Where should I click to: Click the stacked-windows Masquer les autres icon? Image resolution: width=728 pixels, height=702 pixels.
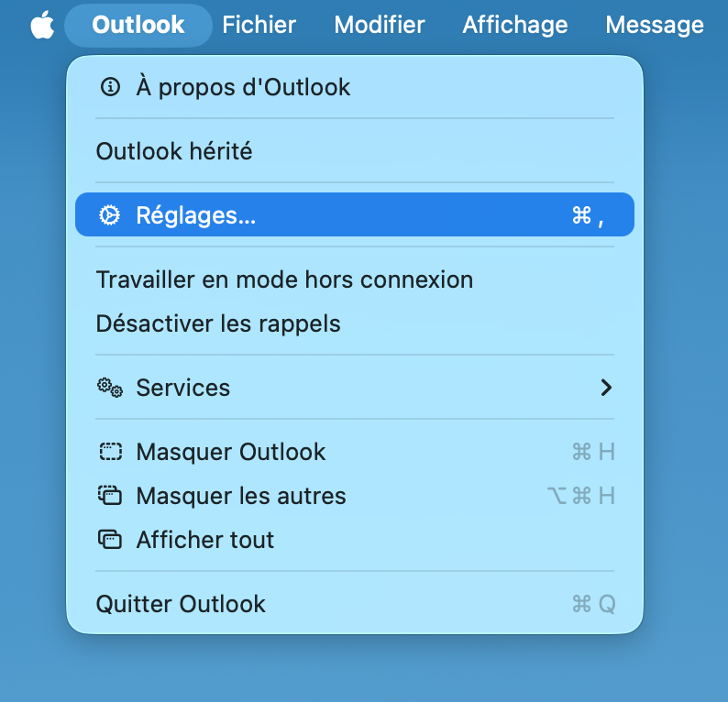coord(110,495)
